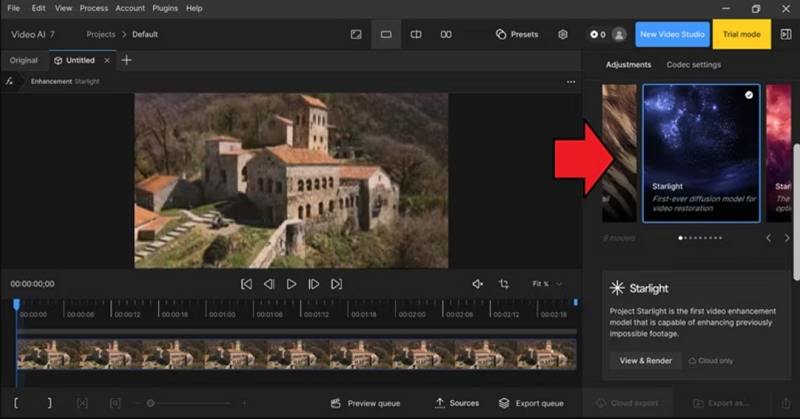Image resolution: width=800 pixels, height=419 pixels.
Task: Select the split view layout icon
Action: [416, 35]
